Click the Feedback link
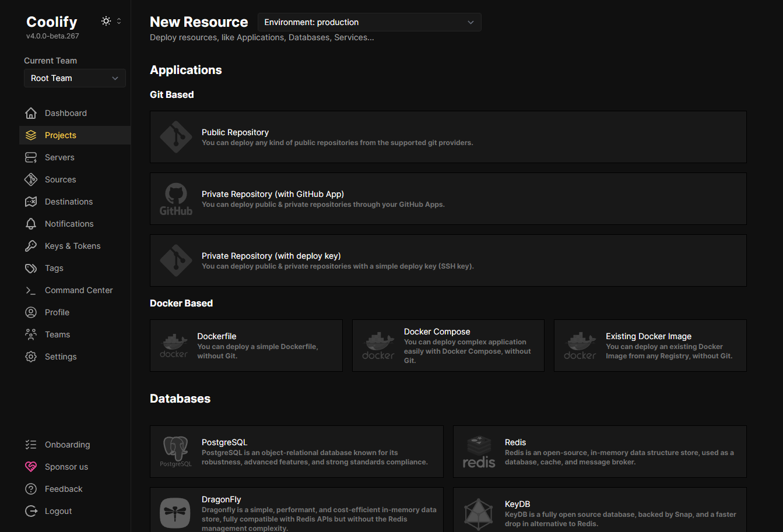Screen dimensions: 783x532 pos(64,489)
